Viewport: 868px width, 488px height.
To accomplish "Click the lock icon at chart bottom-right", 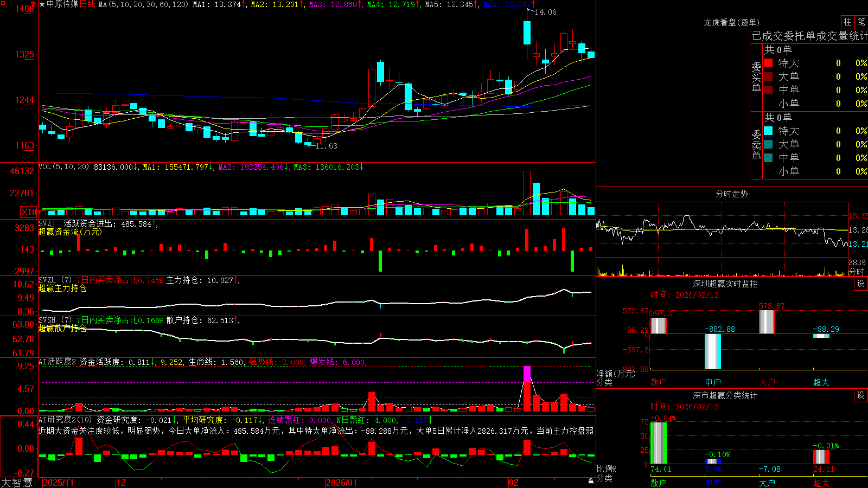I will tap(591, 481).
